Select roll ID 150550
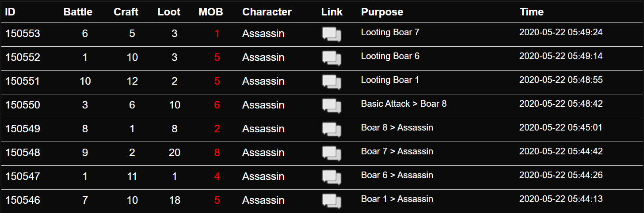Screen dimensions: 644x213 tap(23, 105)
